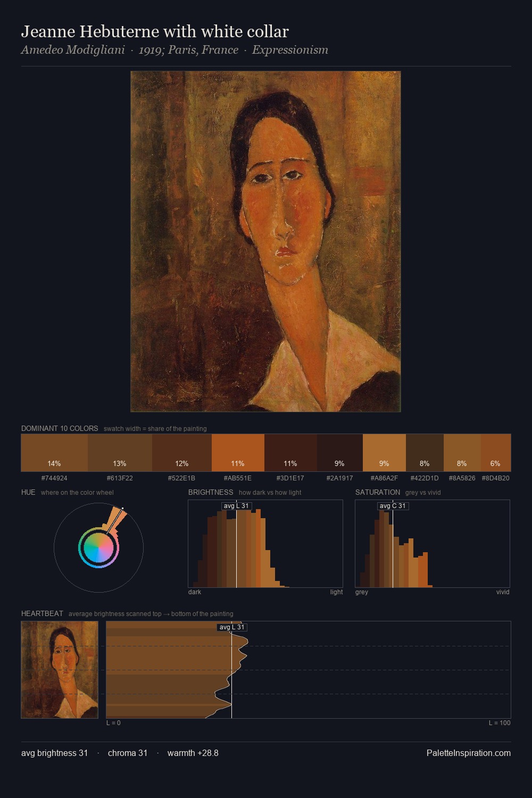The image size is (532, 798).
Task: Click the #744924 color swatch
Action: (54, 453)
